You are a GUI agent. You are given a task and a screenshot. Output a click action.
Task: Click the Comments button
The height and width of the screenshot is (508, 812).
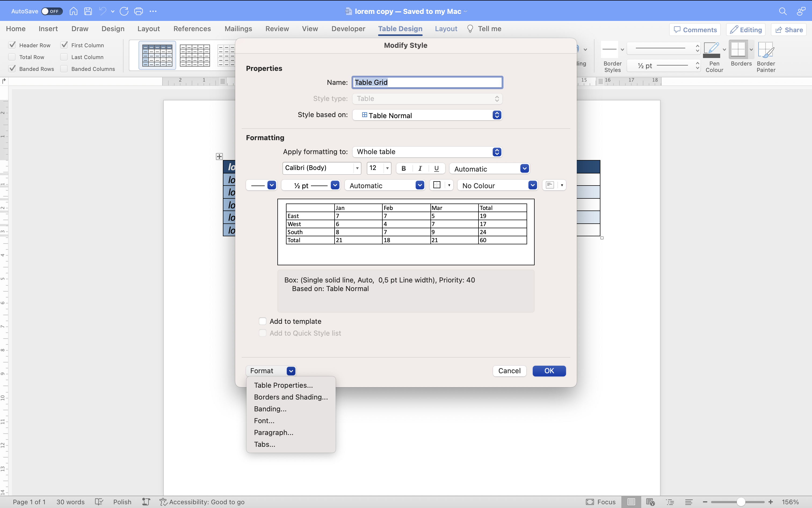coord(695,30)
